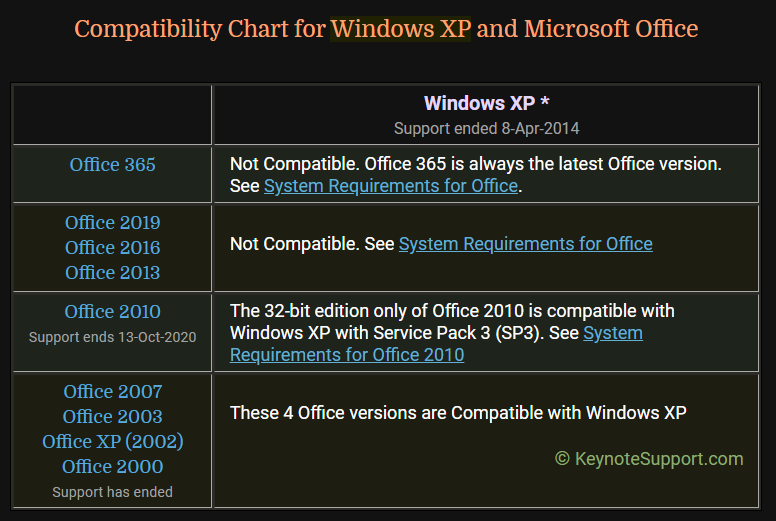
Task: Click the KeynoteSupport.com copyright text
Action: 649,459
